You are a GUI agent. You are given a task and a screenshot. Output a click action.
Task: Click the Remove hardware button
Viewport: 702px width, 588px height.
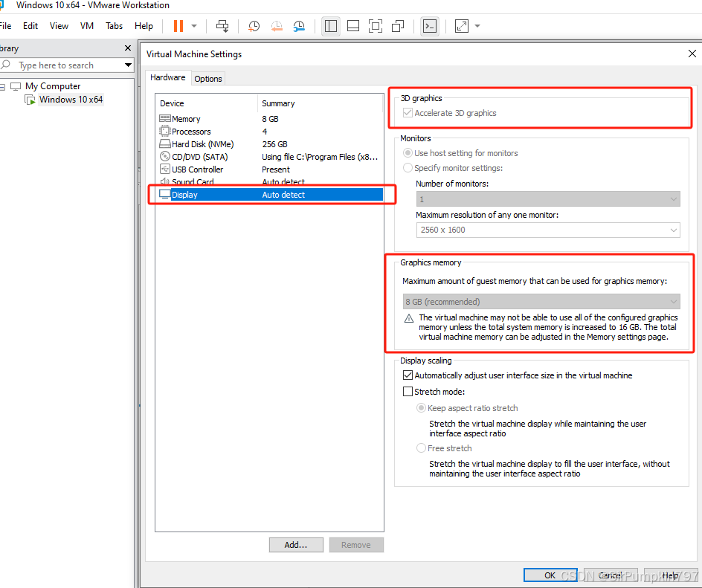pyautogui.click(x=356, y=545)
